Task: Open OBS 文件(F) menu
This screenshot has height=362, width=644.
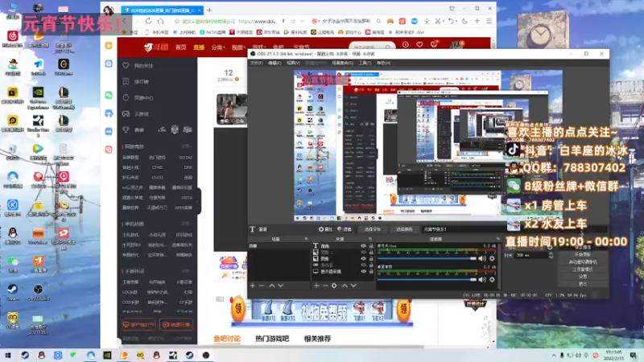Action: pos(256,64)
